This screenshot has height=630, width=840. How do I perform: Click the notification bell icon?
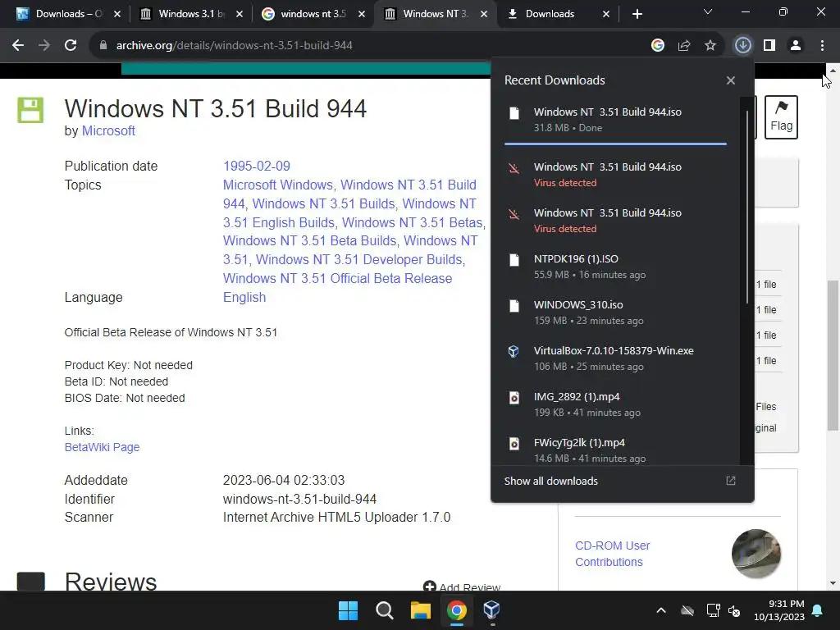click(818, 610)
